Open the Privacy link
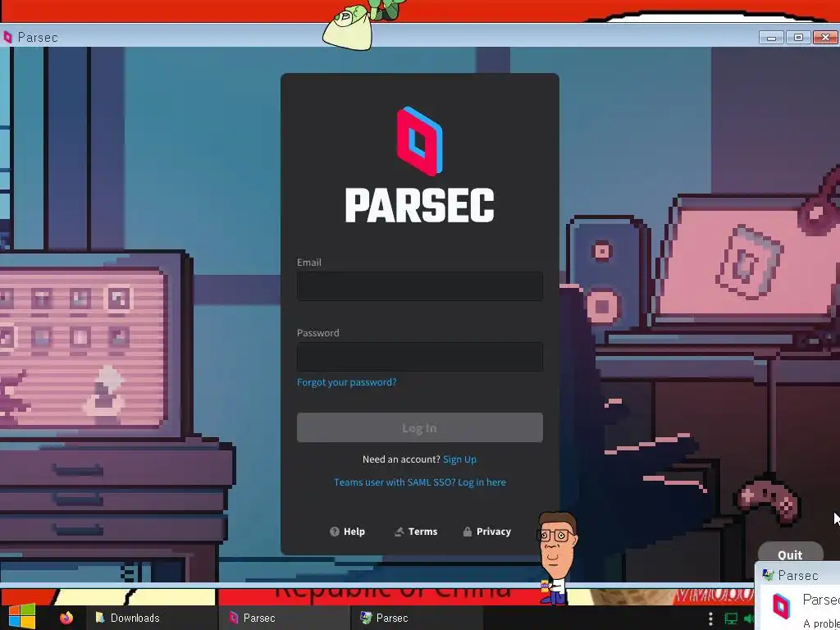 point(486,532)
